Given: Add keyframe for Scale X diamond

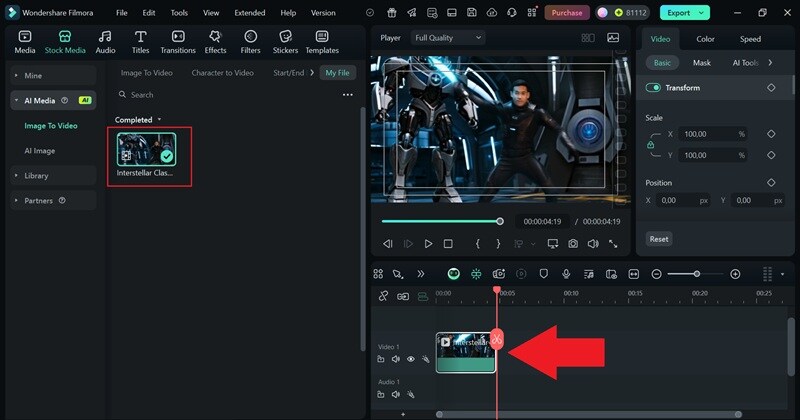Looking at the screenshot, I should pos(771,134).
